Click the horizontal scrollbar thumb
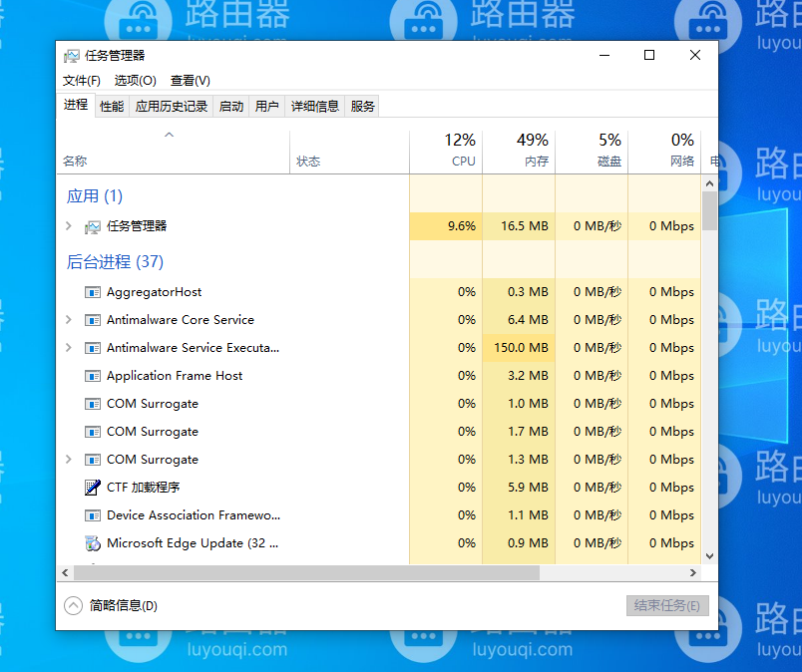 306,572
